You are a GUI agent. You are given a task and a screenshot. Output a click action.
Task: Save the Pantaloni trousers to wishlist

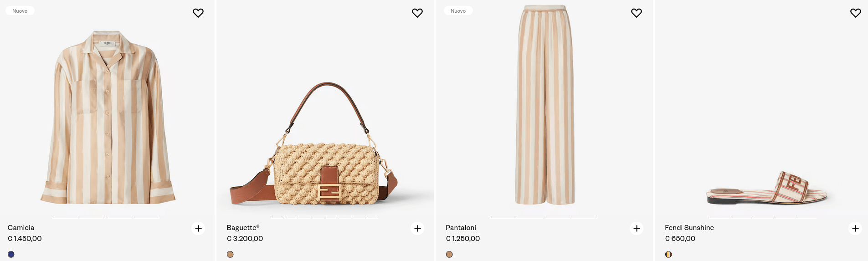[x=636, y=13]
